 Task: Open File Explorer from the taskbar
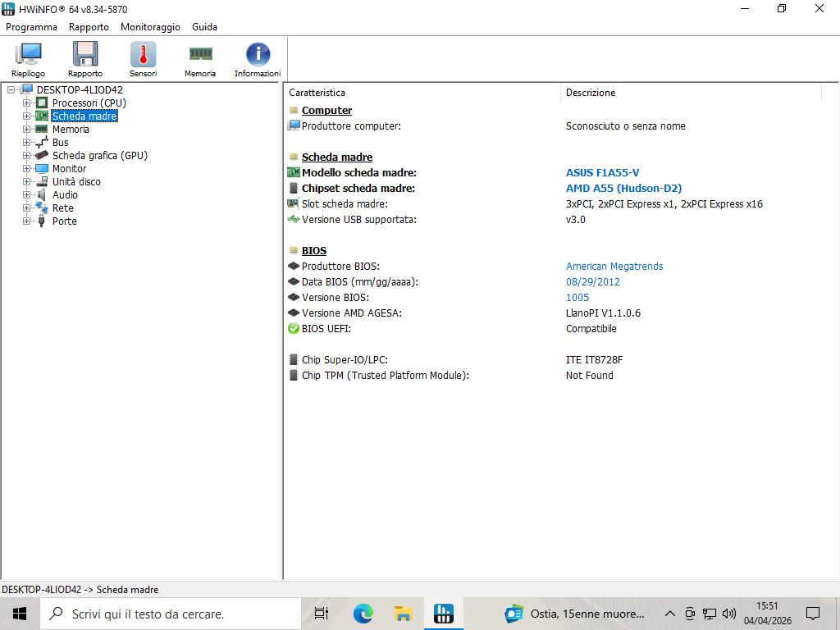[x=403, y=614]
